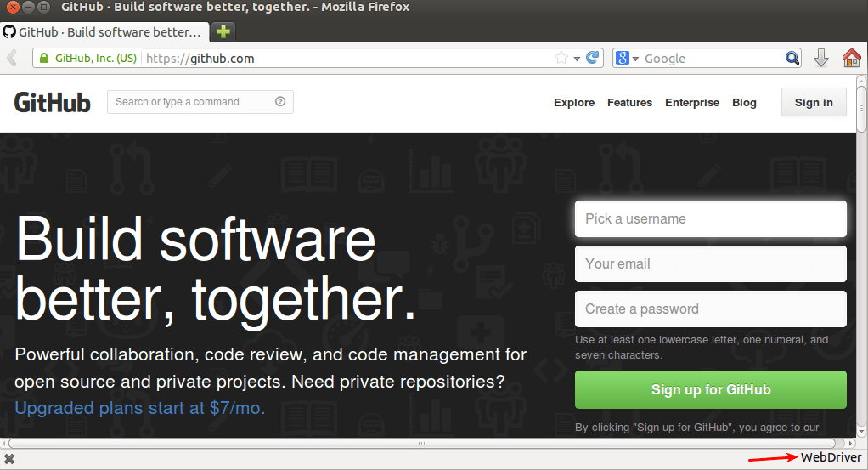Go to the Firefox home page icon
Screen dimensions: 868x470
tap(851, 58)
